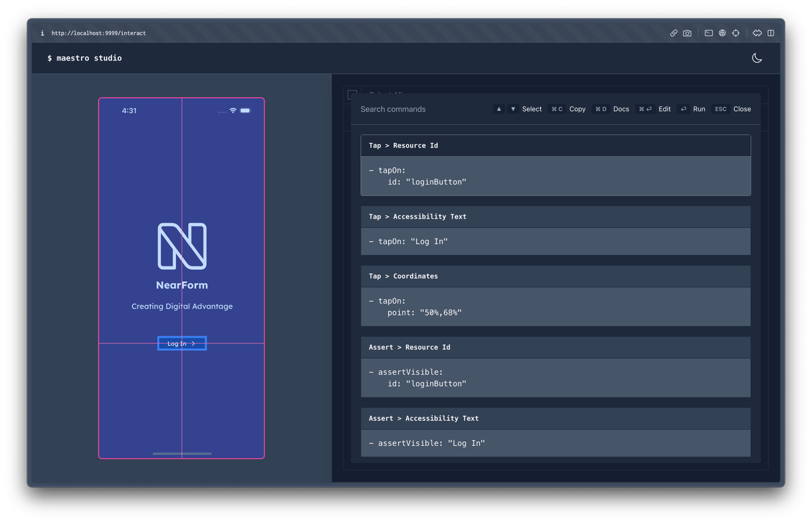Click the tapOn "Log In" code line
Image resolution: width=812 pixels, height=523 pixels.
556,242
